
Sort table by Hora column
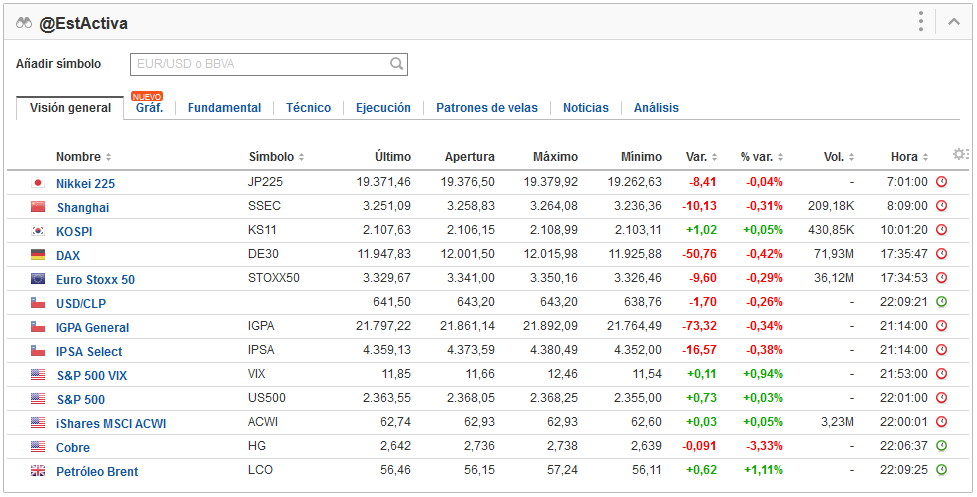pos(910,157)
